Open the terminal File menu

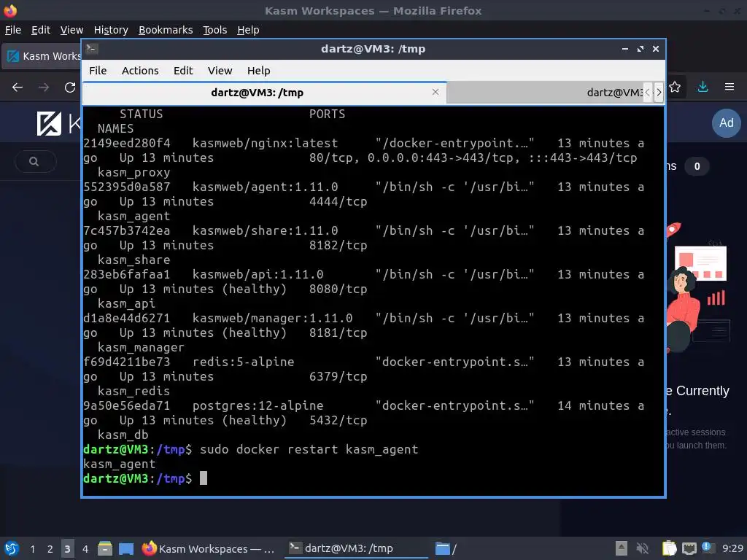pos(98,71)
